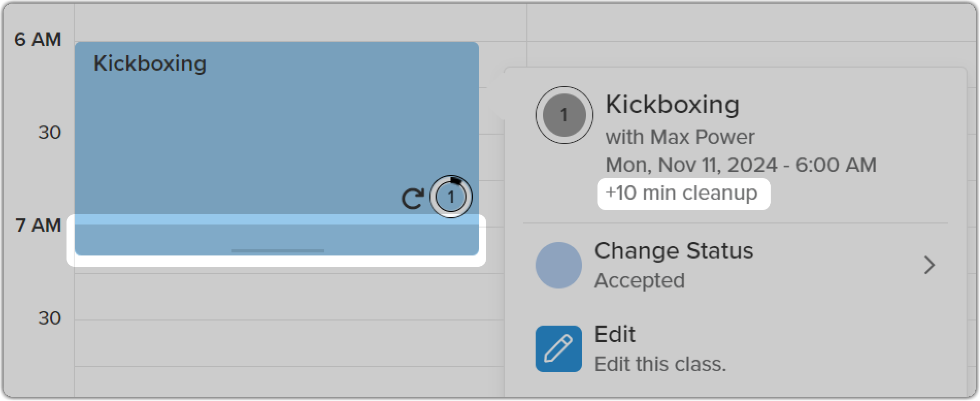
Task: Click the Accepted status text
Action: coord(639,281)
